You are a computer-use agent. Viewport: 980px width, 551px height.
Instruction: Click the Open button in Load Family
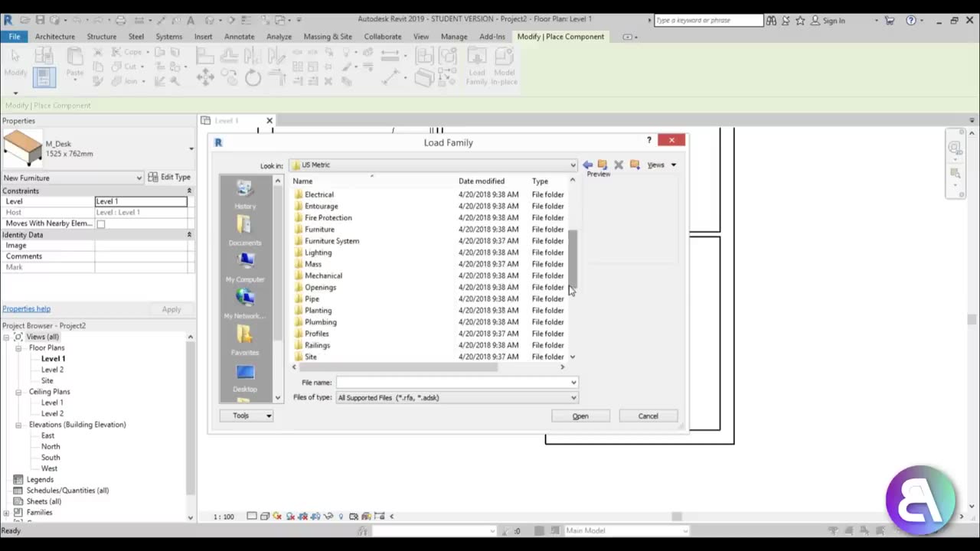pos(580,416)
